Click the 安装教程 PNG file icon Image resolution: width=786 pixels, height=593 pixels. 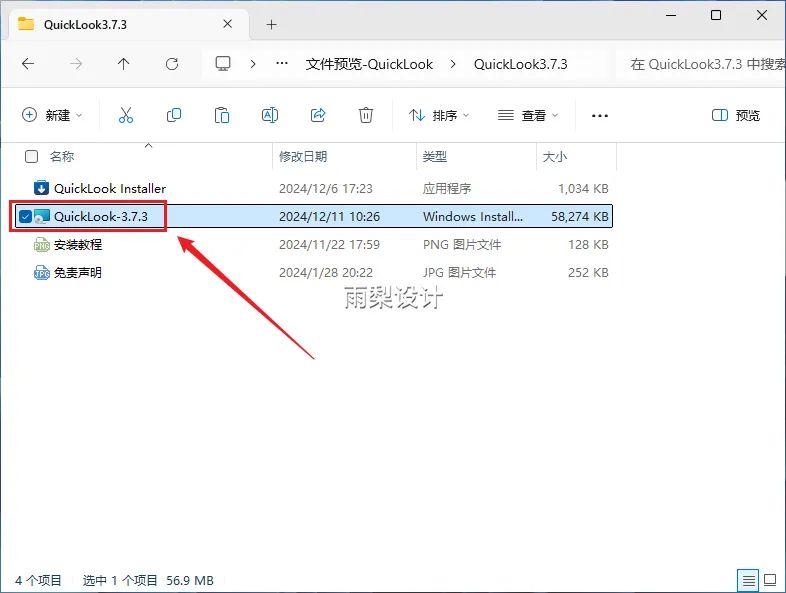pos(42,245)
